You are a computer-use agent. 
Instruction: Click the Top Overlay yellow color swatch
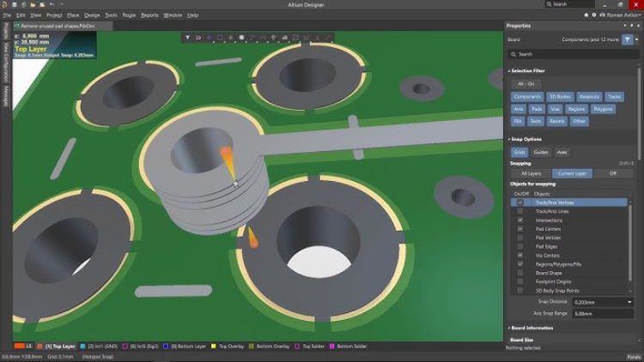pos(214,346)
